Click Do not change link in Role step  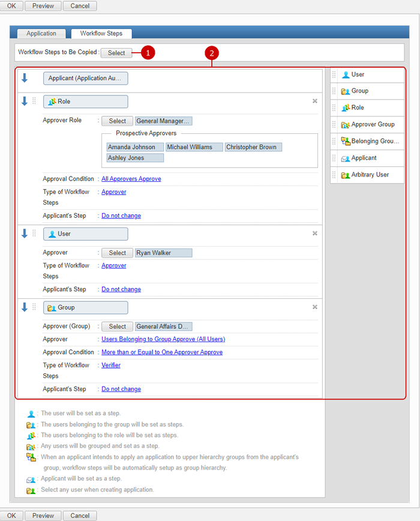tap(121, 215)
